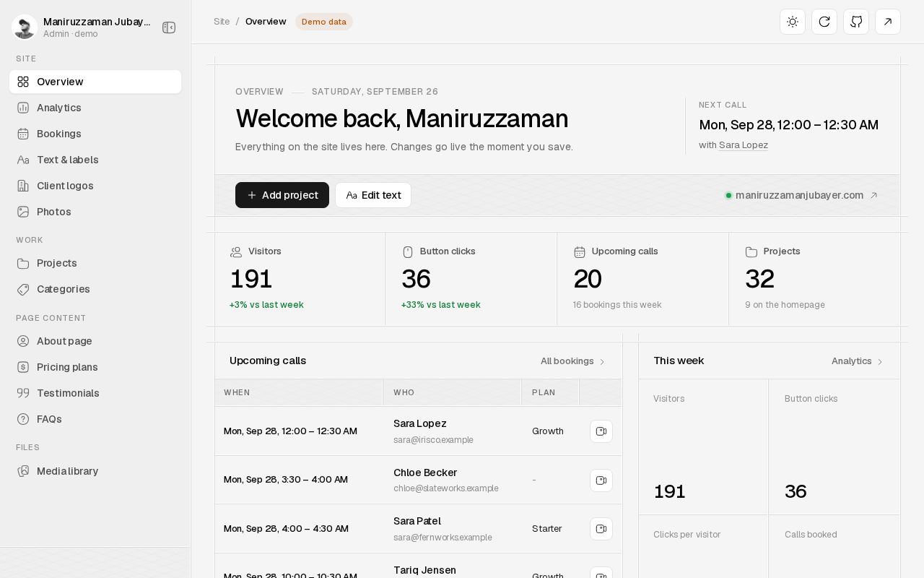Click the Categories tag icon
The height and width of the screenshot is (578, 924).
(x=23, y=289)
